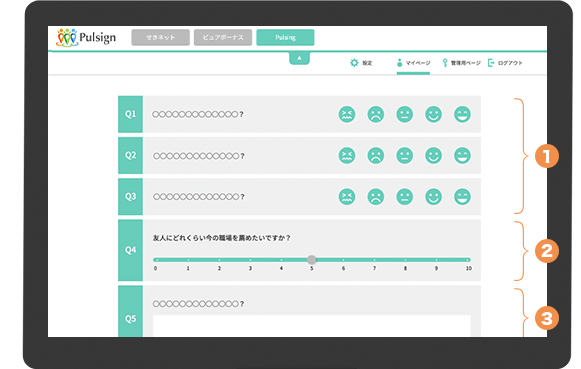Select the neutral face for Q3
The width and height of the screenshot is (581, 369).
click(404, 196)
